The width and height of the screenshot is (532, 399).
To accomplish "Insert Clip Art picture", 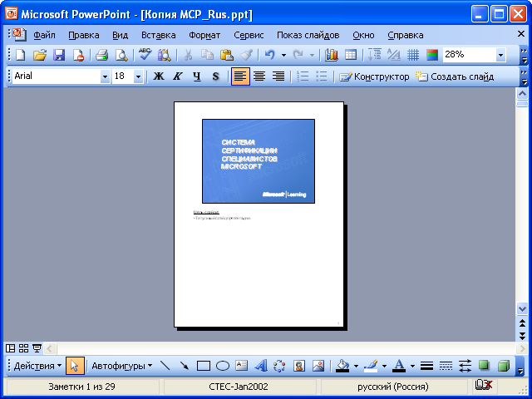I will (x=299, y=366).
